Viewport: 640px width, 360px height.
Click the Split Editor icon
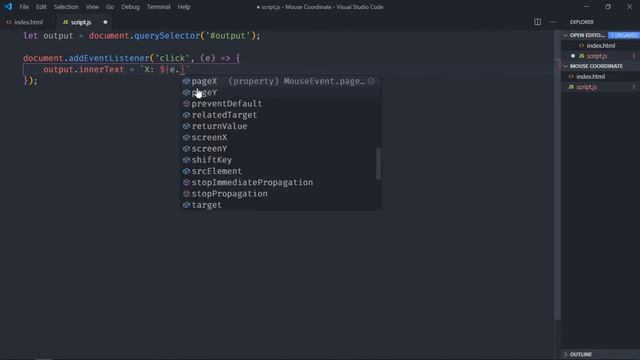point(538,22)
